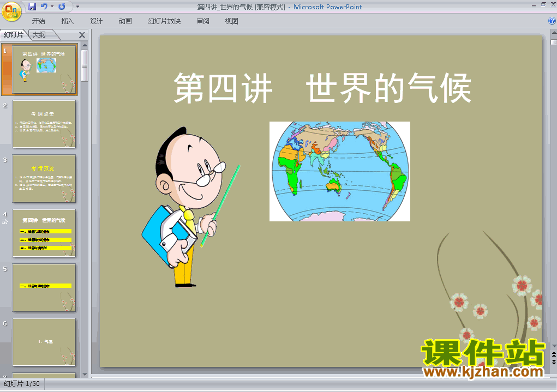Select slide 6 thumbnail 气温
The image size is (557, 392).
click(44, 342)
